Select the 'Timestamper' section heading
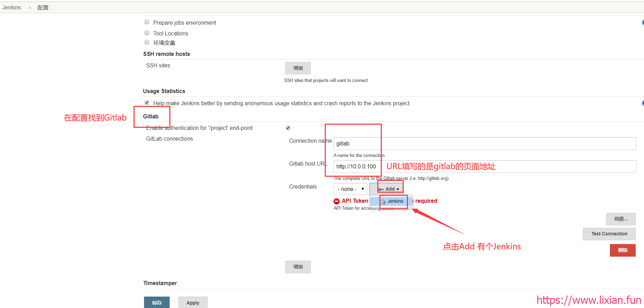 [160, 283]
